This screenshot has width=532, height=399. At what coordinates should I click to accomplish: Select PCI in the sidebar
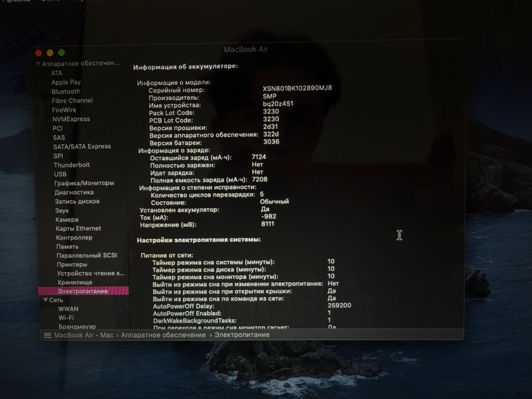(58, 128)
